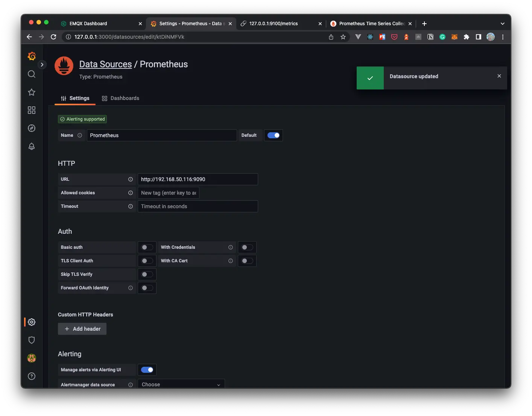Expand the sidebar with the arrow chevron
Image resolution: width=532 pixels, height=416 pixels.
[x=42, y=65]
